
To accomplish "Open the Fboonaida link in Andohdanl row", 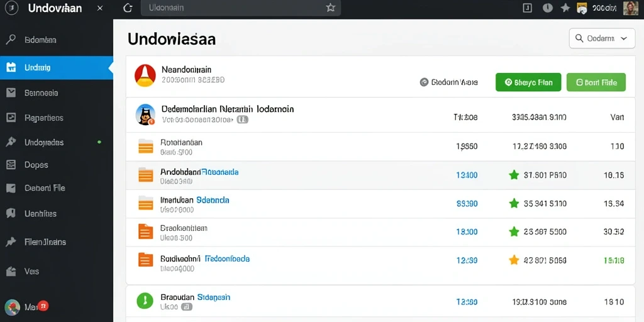I will (221, 172).
